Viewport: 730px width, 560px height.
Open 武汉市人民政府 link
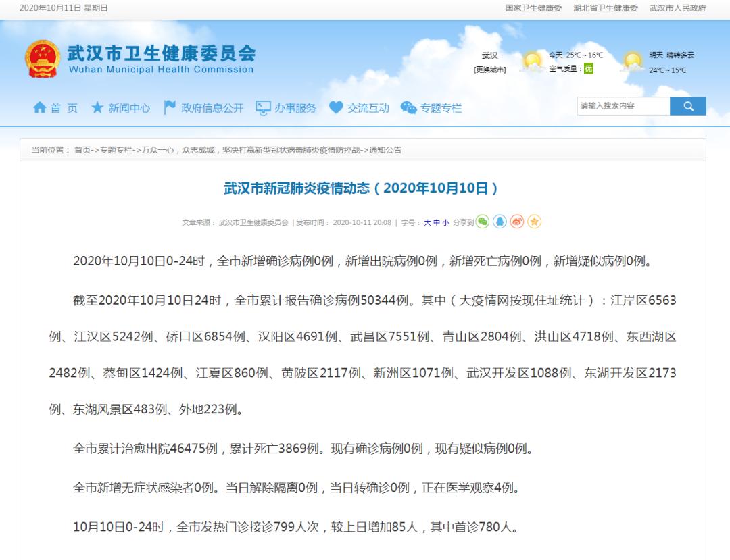[x=678, y=8]
